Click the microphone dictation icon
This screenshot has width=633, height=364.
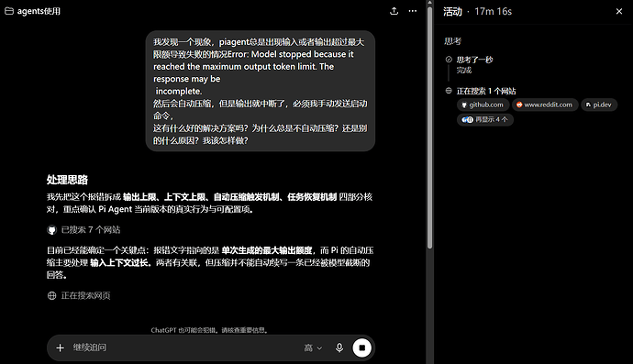tap(339, 347)
